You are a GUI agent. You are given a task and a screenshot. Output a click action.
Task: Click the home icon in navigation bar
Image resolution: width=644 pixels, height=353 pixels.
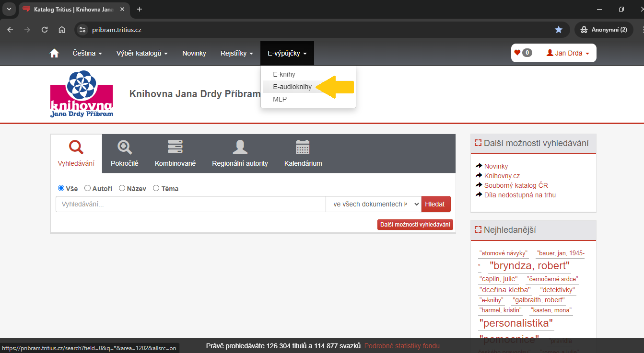pyautogui.click(x=54, y=53)
